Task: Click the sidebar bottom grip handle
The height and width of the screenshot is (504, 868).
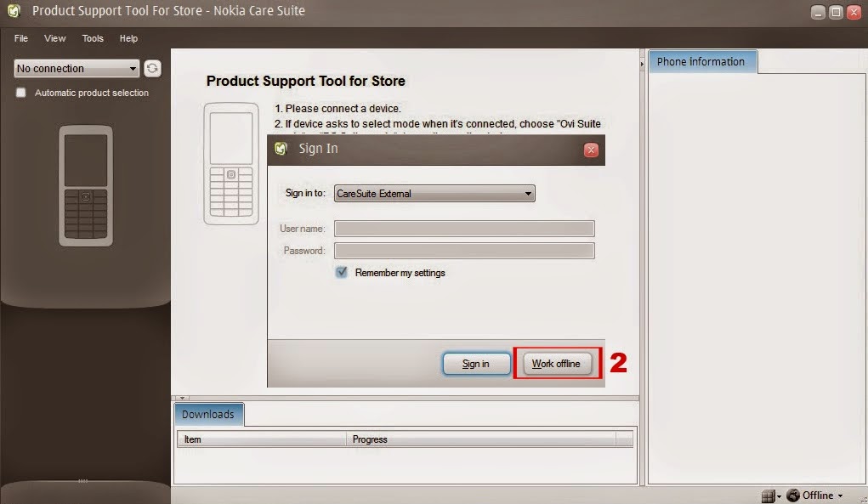Action: click(x=83, y=481)
